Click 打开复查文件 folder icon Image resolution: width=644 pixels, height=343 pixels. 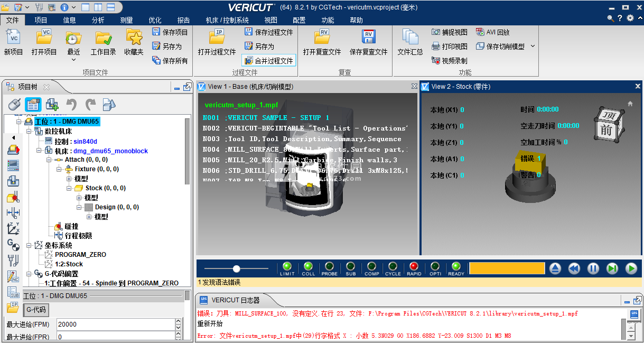pyautogui.click(x=322, y=38)
